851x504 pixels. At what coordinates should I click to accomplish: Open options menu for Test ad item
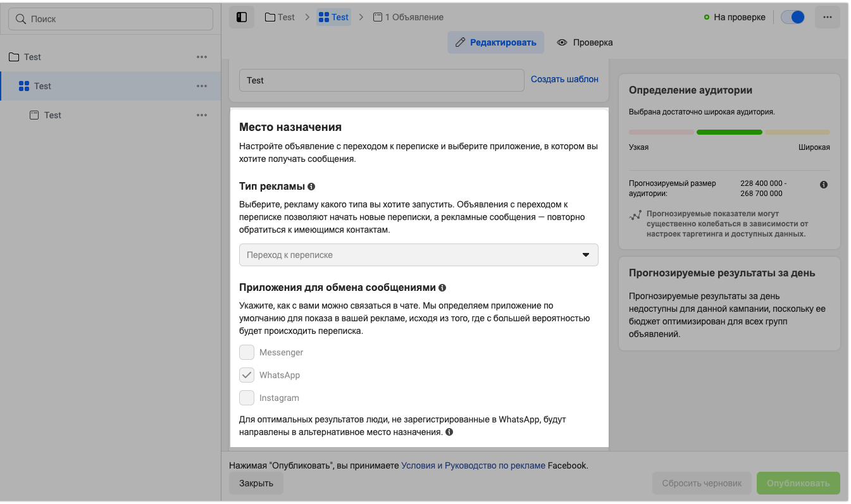click(x=202, y=115)
